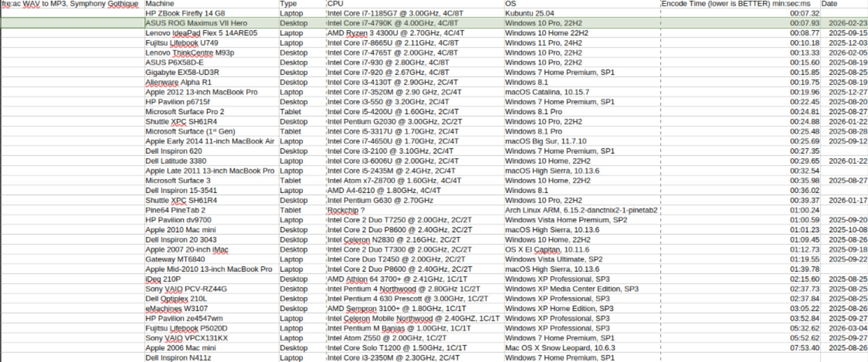Viewport: 868px width, 362px height.
Task: Click the Mac OS X Snow Leopard cell
Action: [560, 348]
